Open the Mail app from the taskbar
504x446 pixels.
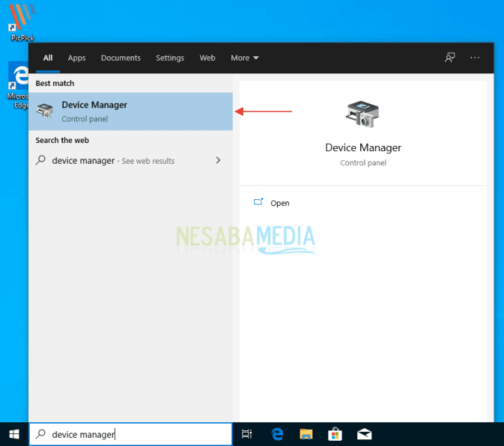click(x=364, y=434)
